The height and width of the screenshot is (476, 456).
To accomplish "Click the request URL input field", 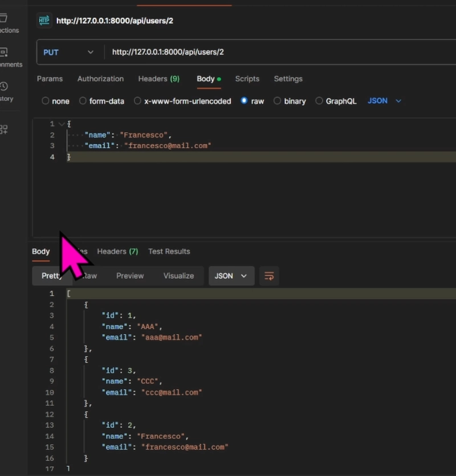I will click(281, 52).
